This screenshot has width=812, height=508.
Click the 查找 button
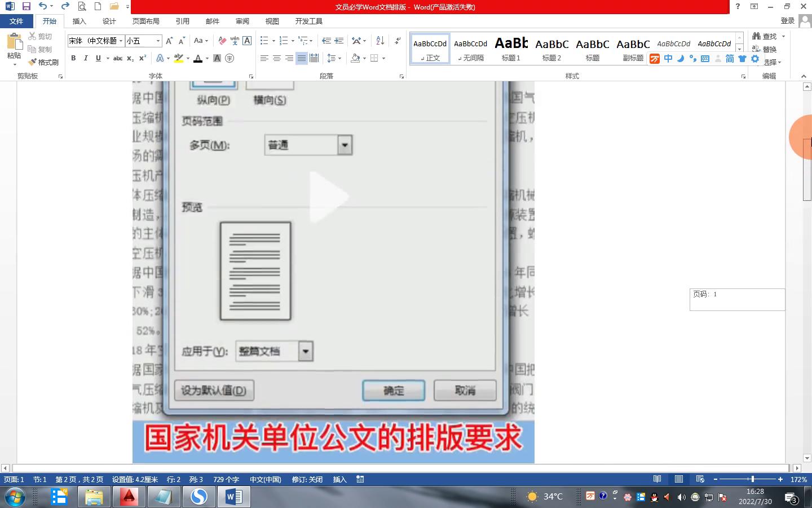[x=765, y=36]
